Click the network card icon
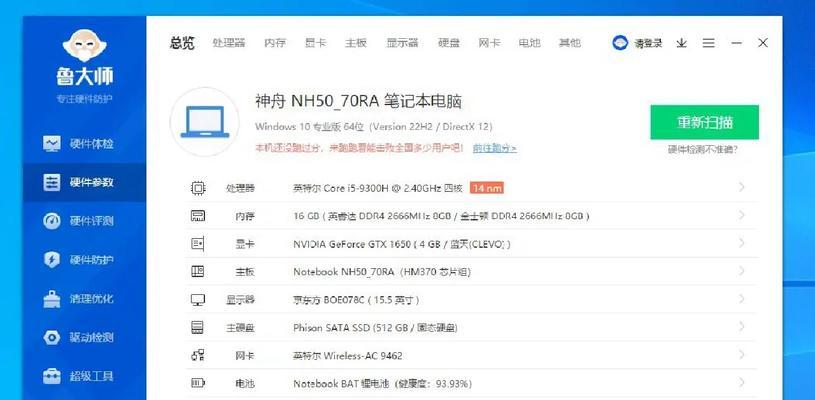The width and height of the screenshot is (815, 400). [x=198, y=356]
